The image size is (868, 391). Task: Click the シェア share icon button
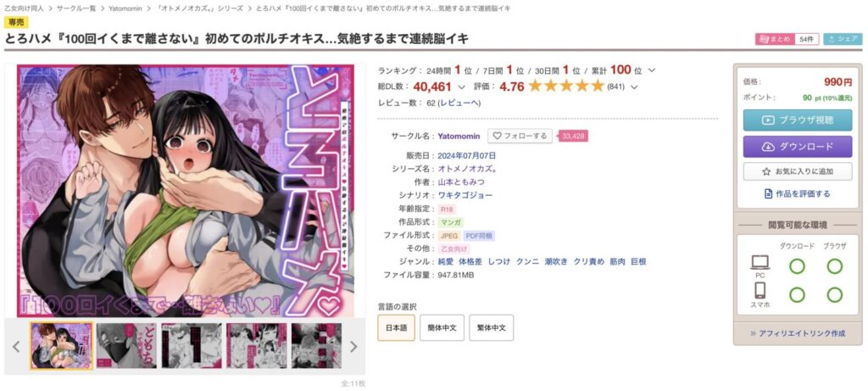pos(843,39)
